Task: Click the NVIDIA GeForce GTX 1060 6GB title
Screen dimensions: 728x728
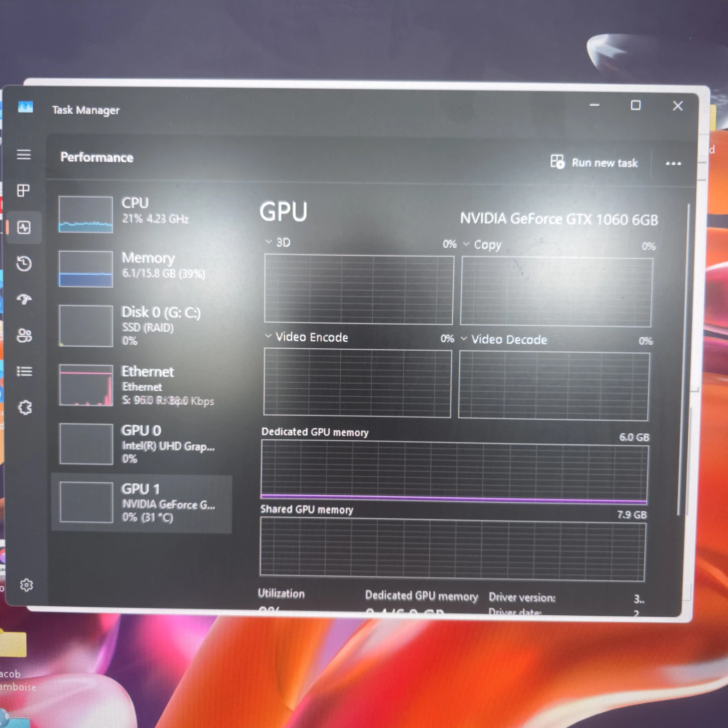Action: point(559,219)
